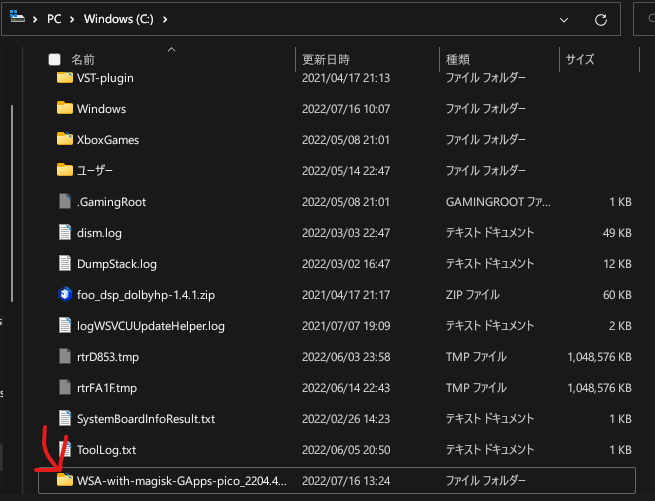
Task: Select the WSA-with-magisk-GApps folder icon
Action: pyautogui.click(x=65, y=480)
